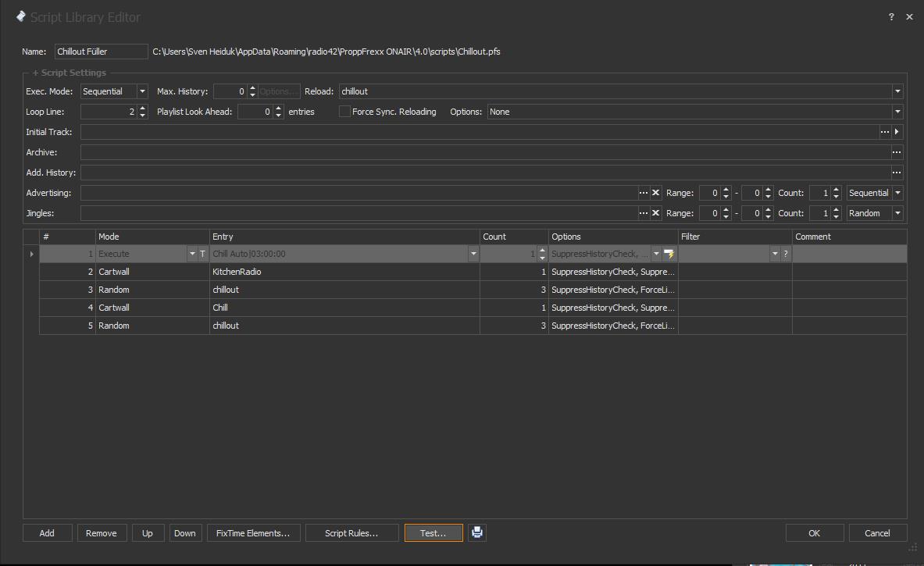Browse for Archive with ellipsis button
The width and height of the screenshot is (924, 566).
click(897, 152)
